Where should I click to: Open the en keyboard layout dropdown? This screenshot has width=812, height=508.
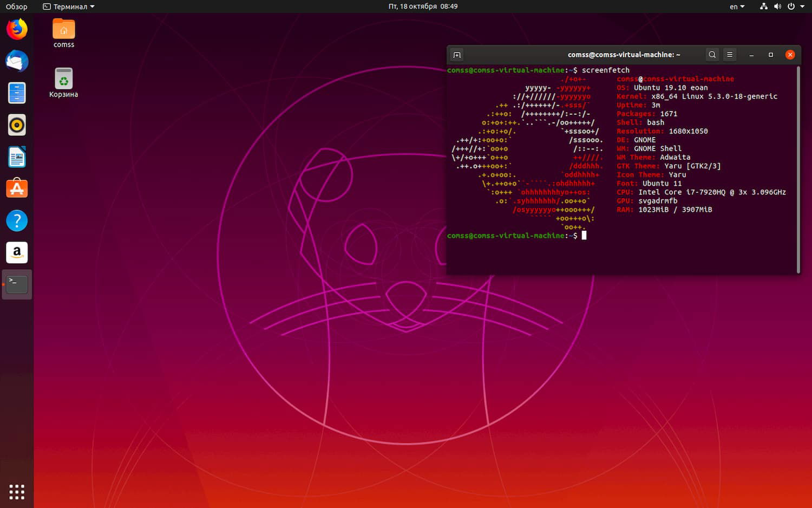point(736,6)
